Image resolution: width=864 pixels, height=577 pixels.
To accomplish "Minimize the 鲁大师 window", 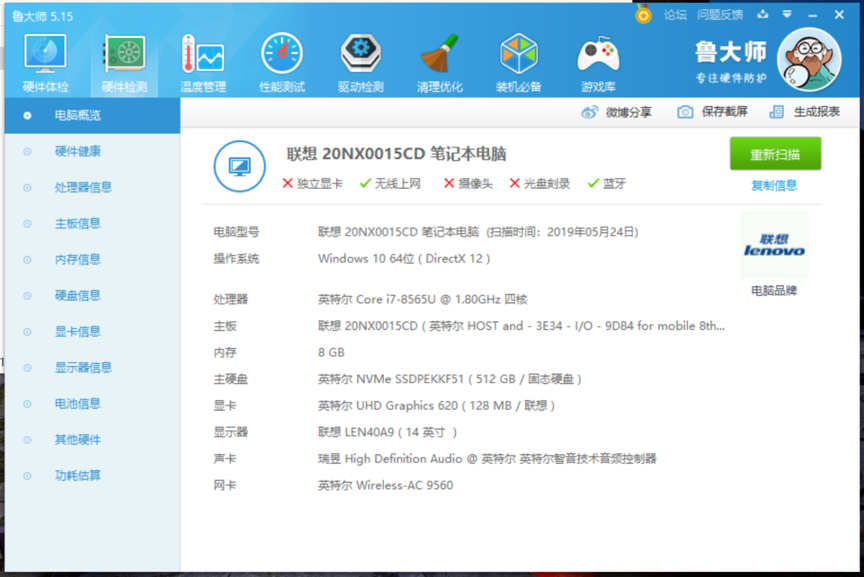I will (x=813, y=15).
